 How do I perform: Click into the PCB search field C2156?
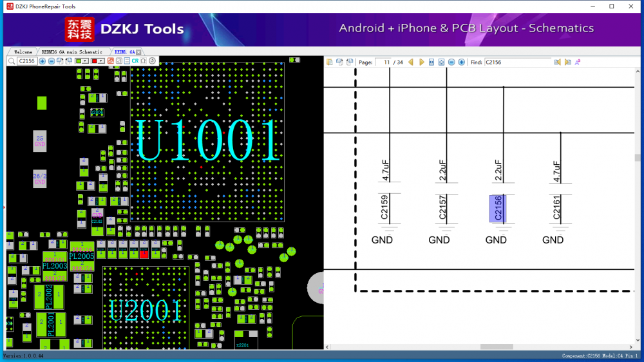27,61
